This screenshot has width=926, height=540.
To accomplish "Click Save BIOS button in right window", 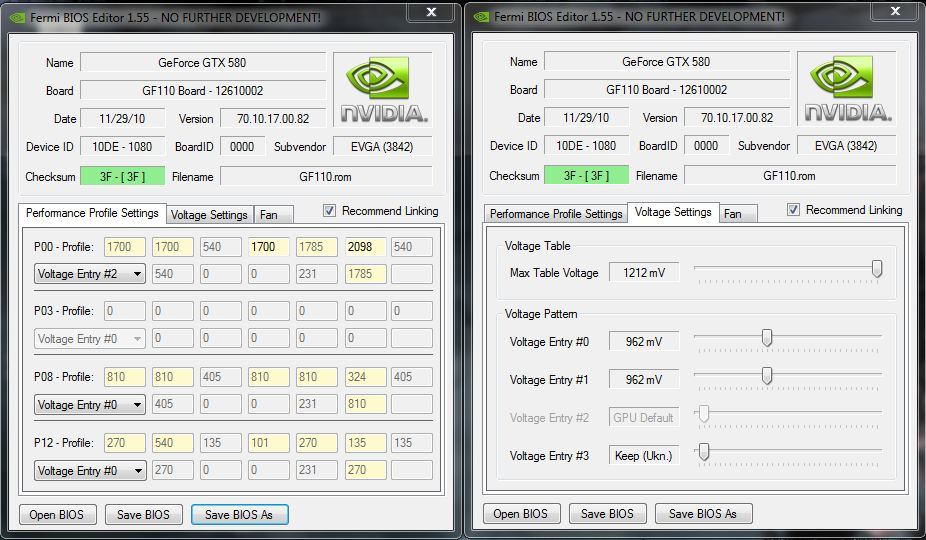I will tap(607, 513).
